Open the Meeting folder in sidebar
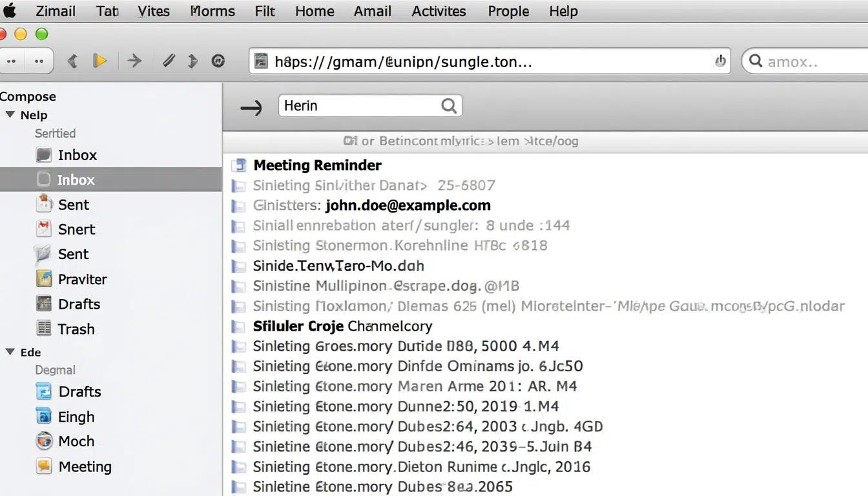Viewport: 868px width, 496px height. (85, 466)
